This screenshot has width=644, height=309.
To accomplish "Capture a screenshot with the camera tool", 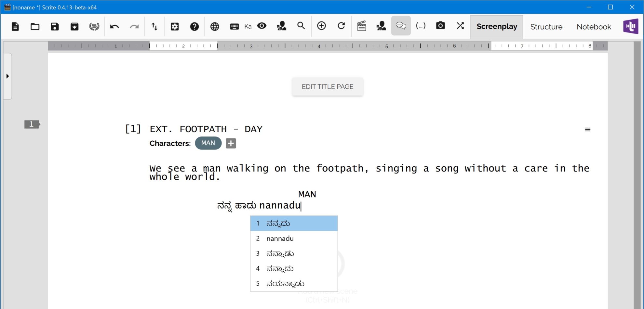I will pos(440,26).
